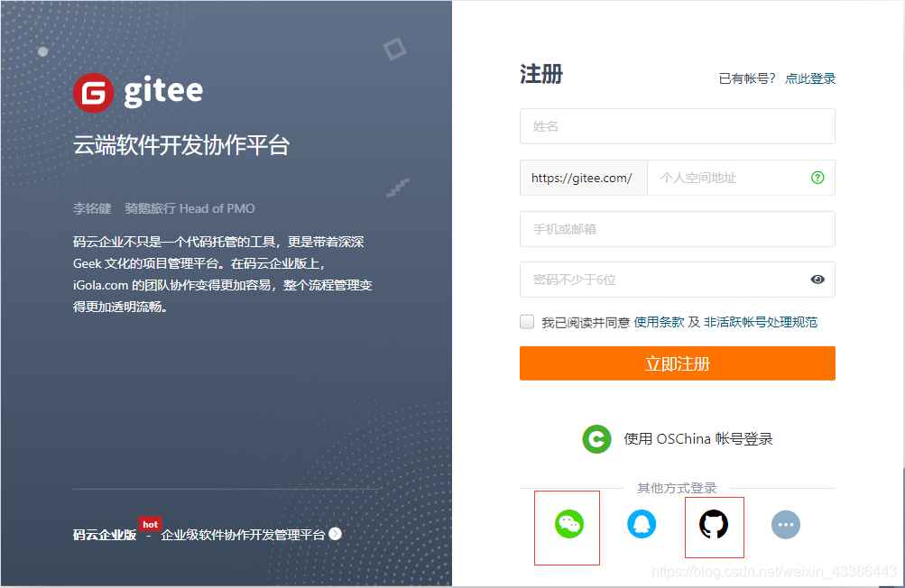Screen dimensions: 905x588
Task: Click the red hot badge
Action: pyautogui.click(x=150, y=524)
